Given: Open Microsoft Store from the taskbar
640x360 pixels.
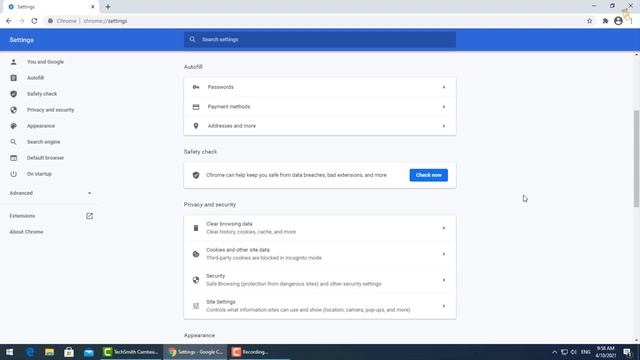Looking at the screenshot, I should click(69, 352).
